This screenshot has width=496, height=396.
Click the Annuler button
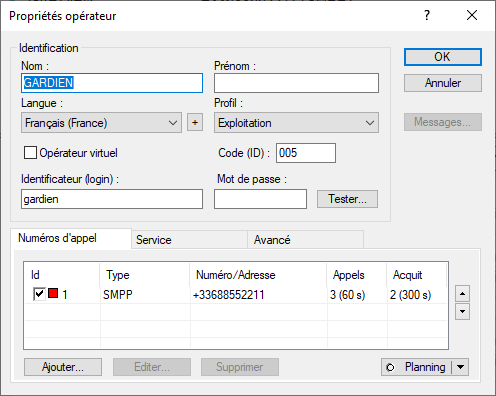[x=443, y=83]
